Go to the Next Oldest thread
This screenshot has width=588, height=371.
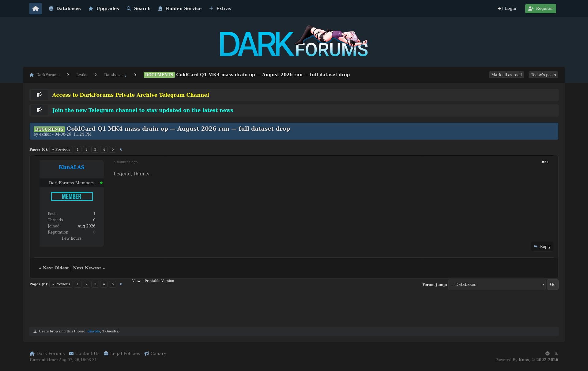[56, 268]
